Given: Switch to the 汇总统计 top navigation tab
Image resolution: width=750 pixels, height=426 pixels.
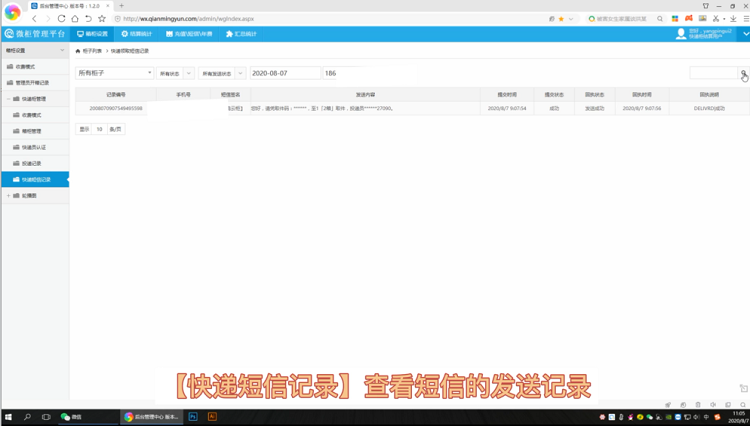Looking at the screenshot, I should click(x=241, y=34).
